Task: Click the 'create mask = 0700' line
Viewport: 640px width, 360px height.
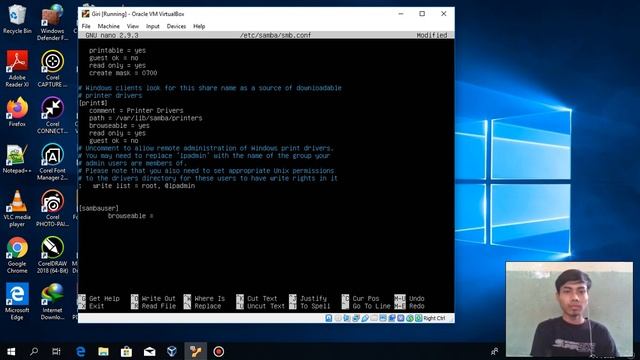Action: (x=123, y=73)
